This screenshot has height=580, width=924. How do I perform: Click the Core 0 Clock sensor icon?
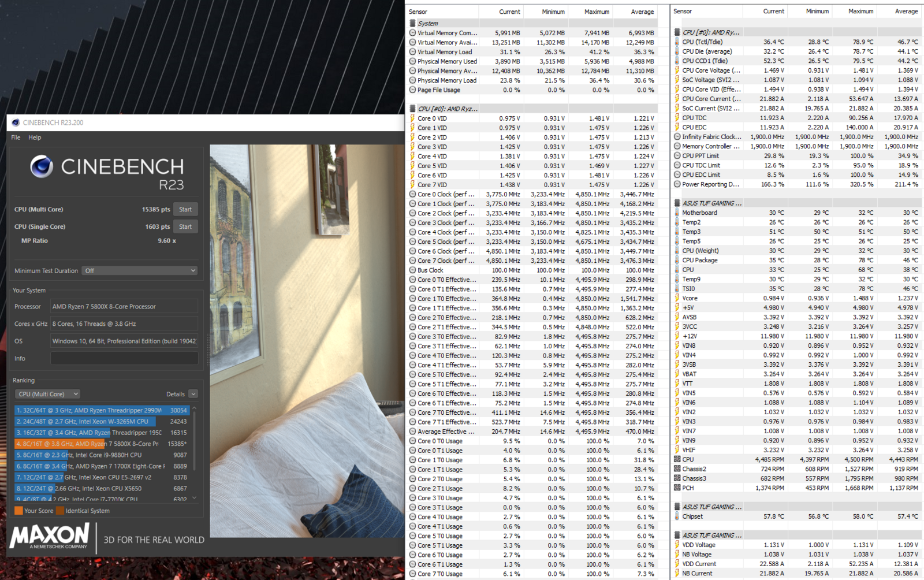tap(412, 194)
